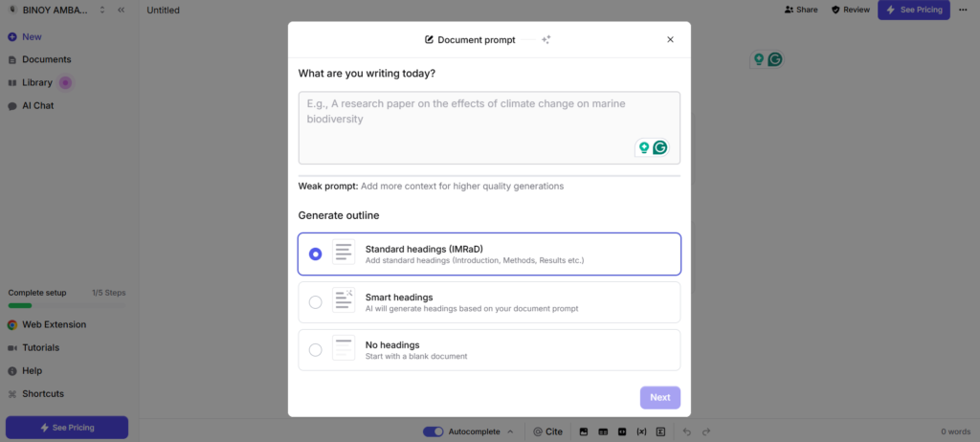Expand the Autocomplete options chevron
The width and height of the screenshot is (980, 442).
pos(510,431)
